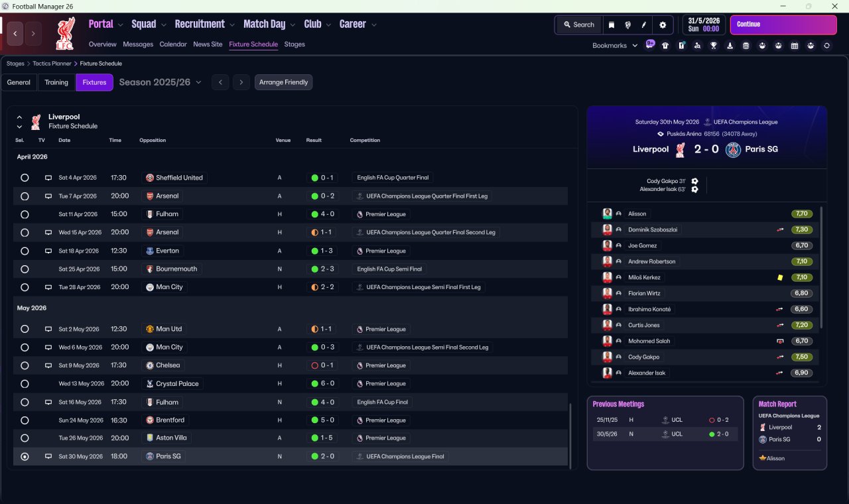The height and width of the screenshot is (504, 849).
Task: Click the Search button
Action: tap(579, 25)
